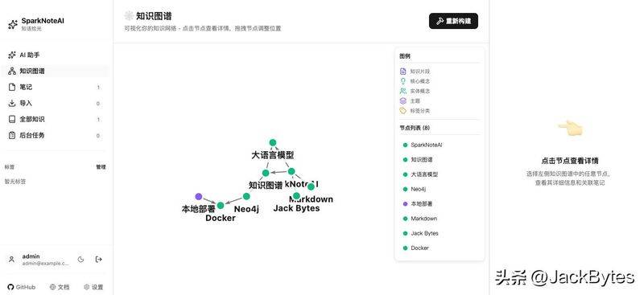
Task: Open the 设置 link
Action: click(93, 287)
